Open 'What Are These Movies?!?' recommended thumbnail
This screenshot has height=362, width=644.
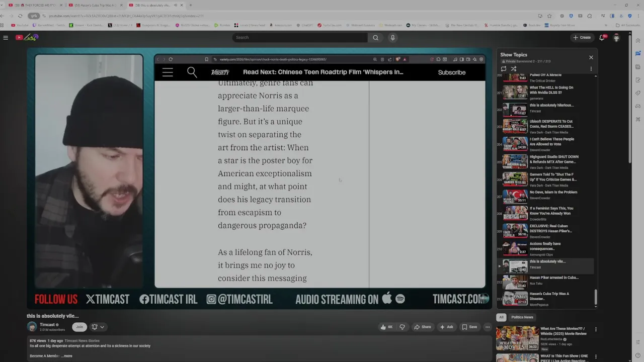(x=517, y=338)
